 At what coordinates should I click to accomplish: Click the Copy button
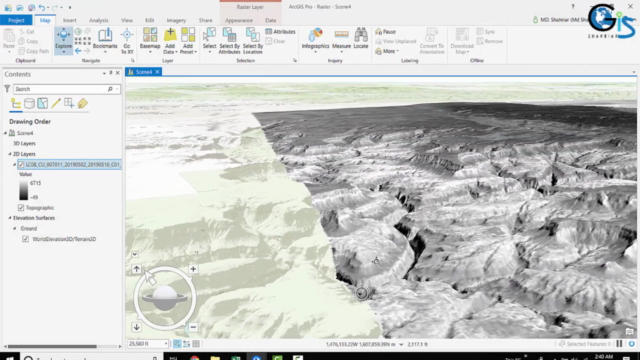pos(29,41)
